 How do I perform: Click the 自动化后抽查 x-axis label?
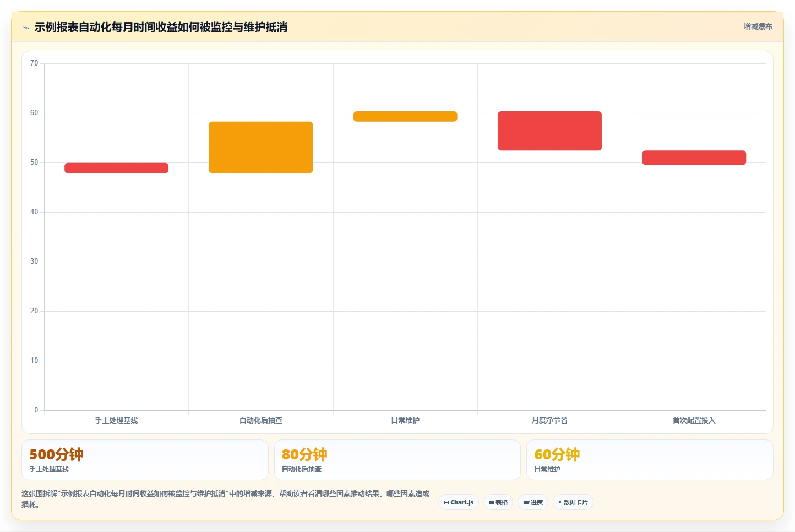tap(261, 420)
